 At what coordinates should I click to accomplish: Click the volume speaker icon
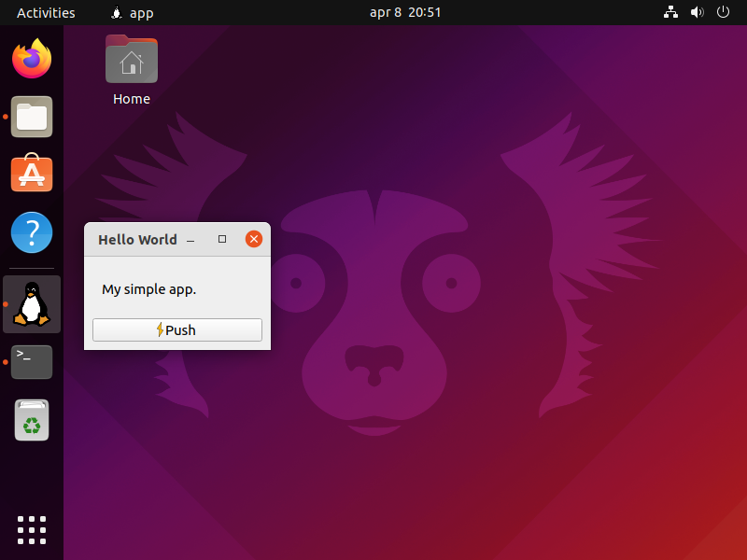point(697,12)
